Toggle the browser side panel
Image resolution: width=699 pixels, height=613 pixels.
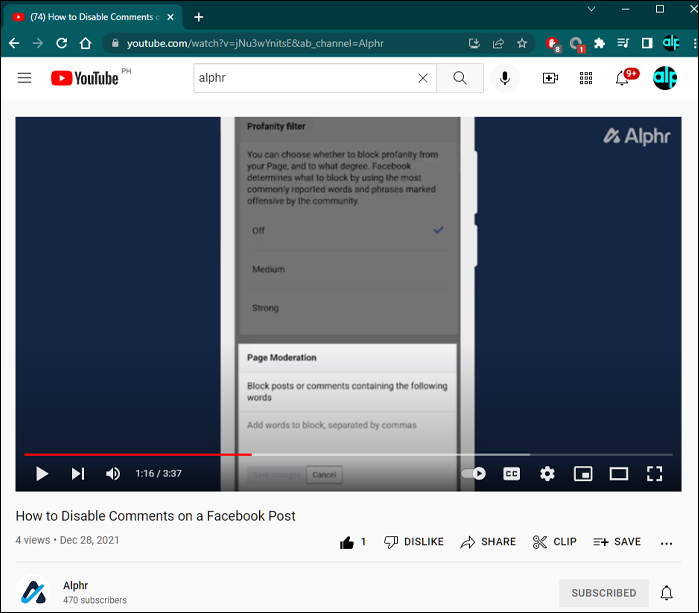(647, 43)
